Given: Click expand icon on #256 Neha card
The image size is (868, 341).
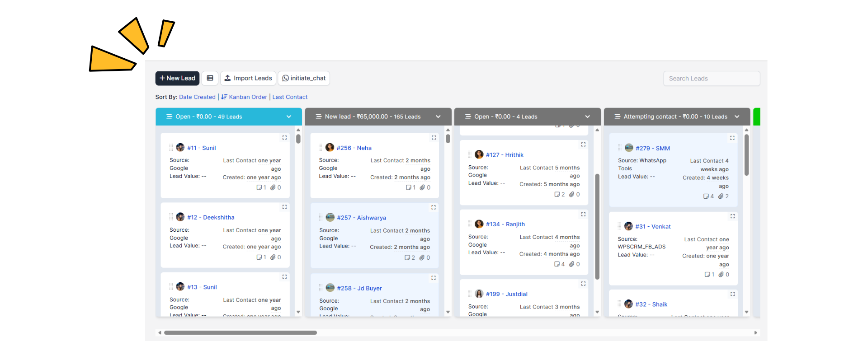Looking at the screenshot, I should (434, 138).
